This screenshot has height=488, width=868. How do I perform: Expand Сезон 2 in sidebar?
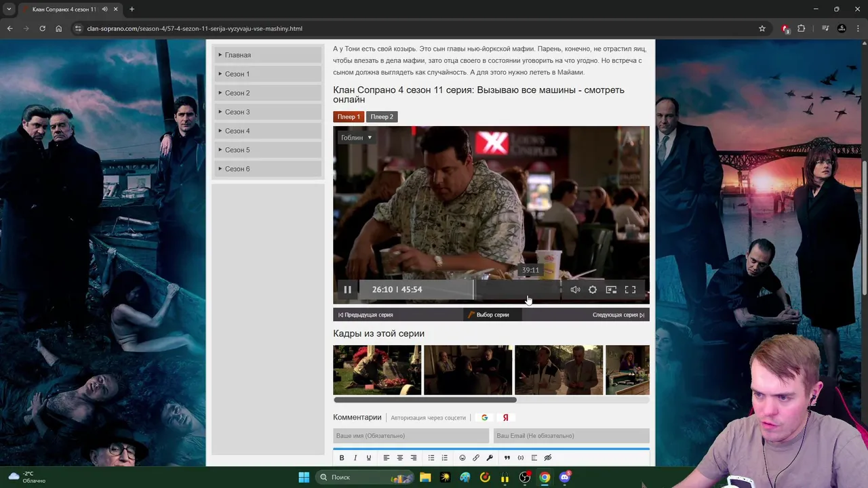[x=268, y=93]
